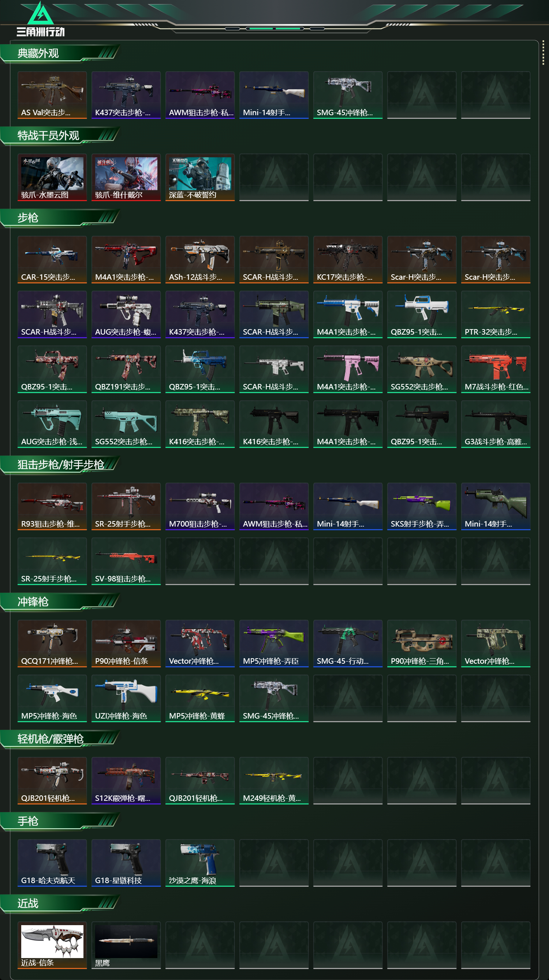549x980 pixels.
Task: Pick the pink M4A1 rifle skin
Action: click(x=348, y=369)
